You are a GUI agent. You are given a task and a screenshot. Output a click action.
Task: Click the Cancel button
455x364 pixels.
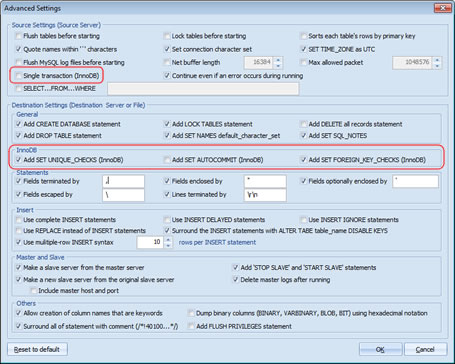425,349
